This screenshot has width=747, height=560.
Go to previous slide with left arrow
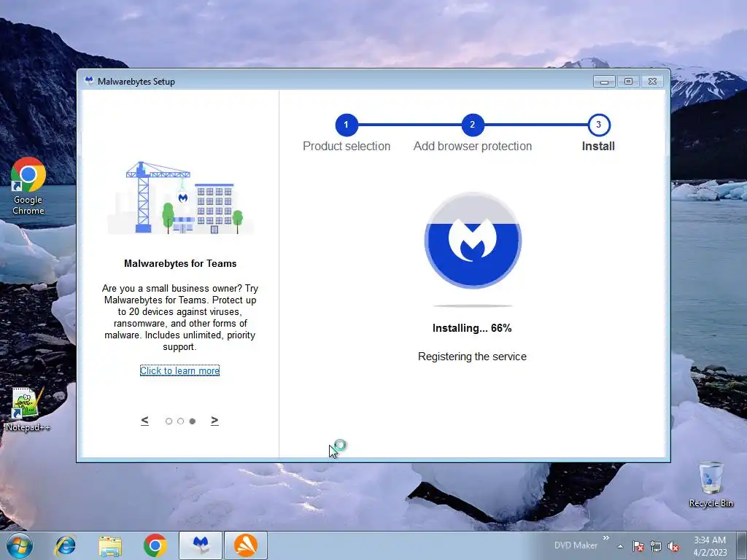[145, 421]
